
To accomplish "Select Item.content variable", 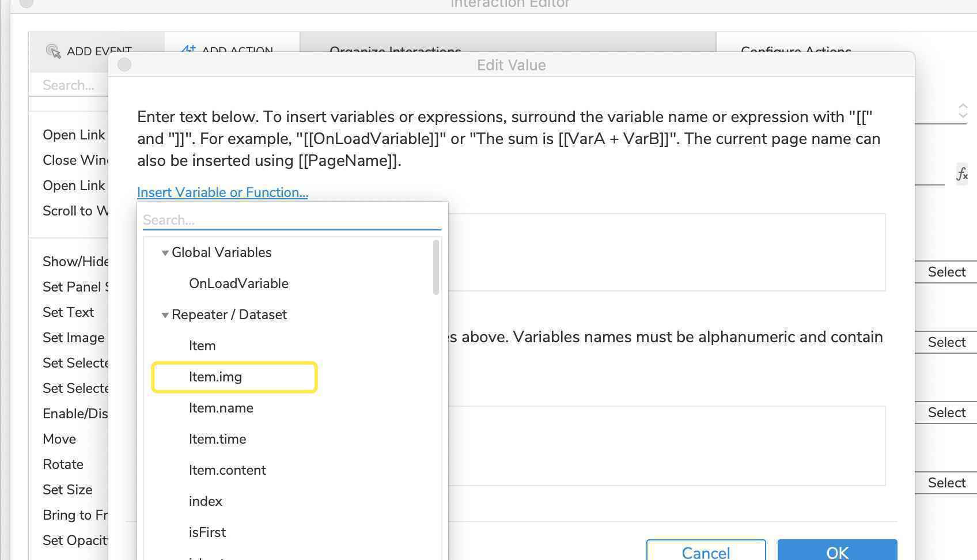I will coord(228,470).
